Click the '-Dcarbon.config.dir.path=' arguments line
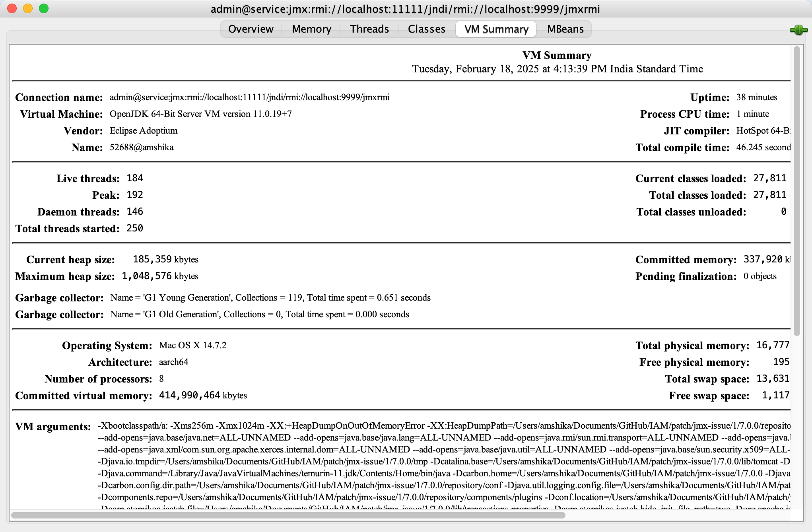The height and width of the screenshot is (532, 812). pyautogui.click(x=444, y=485)
